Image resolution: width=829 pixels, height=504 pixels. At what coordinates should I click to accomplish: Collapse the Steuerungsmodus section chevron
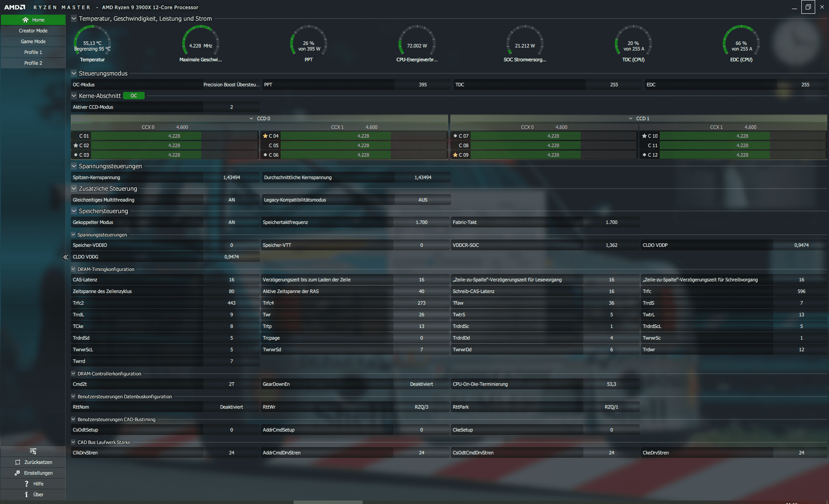point(74,73)
